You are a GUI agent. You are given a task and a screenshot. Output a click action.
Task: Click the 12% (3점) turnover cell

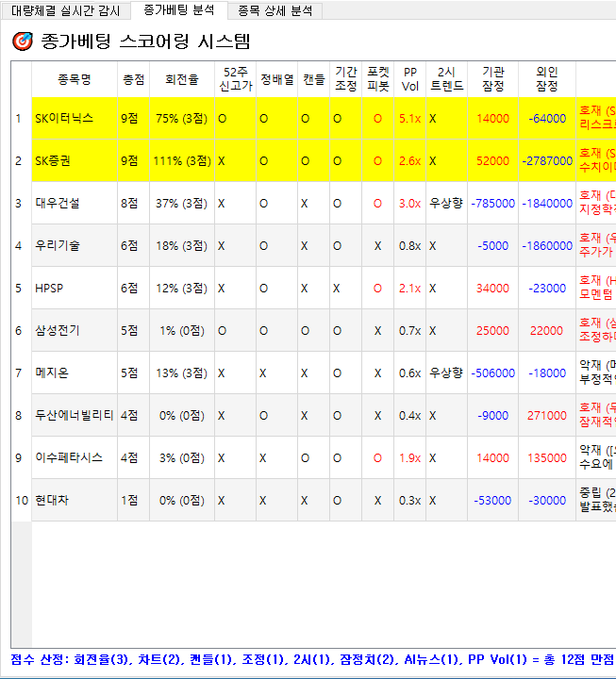(182, 288)
